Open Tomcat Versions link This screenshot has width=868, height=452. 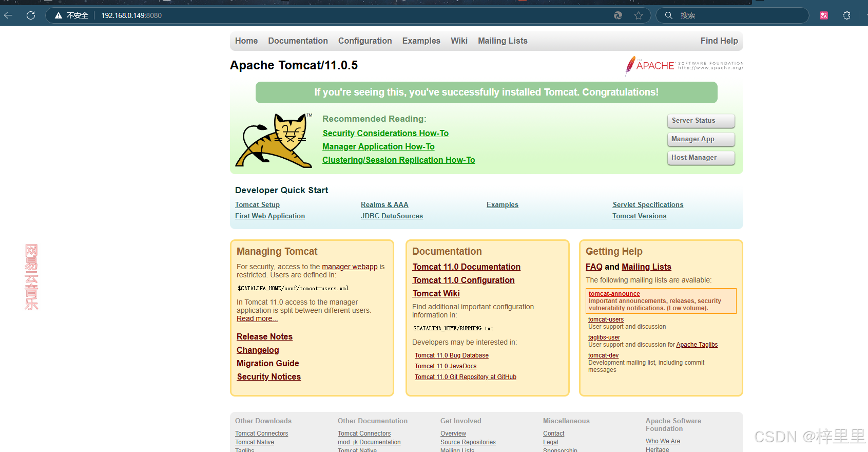click(639, 216)
